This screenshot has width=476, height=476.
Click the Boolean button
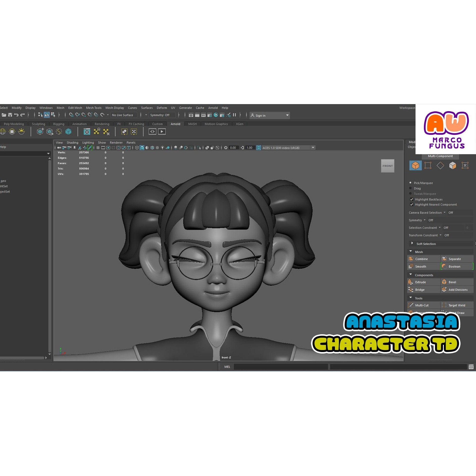point(457,267)
